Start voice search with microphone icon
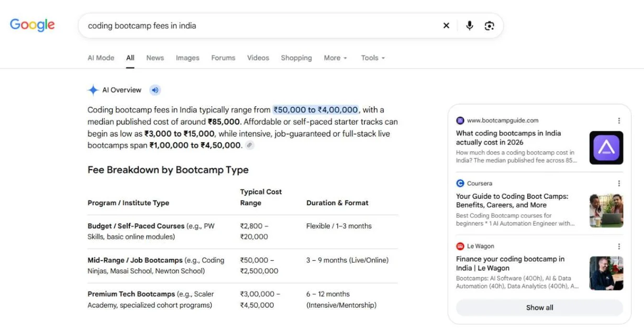The height and width of the screenshot is (335, 644). (x=470, y=26)
